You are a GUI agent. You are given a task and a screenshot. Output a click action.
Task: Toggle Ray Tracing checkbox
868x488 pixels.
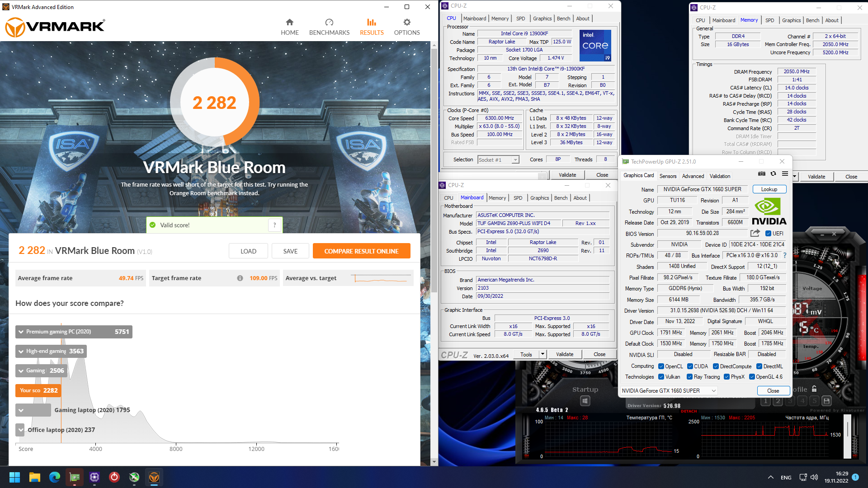[x=689, y=377]
